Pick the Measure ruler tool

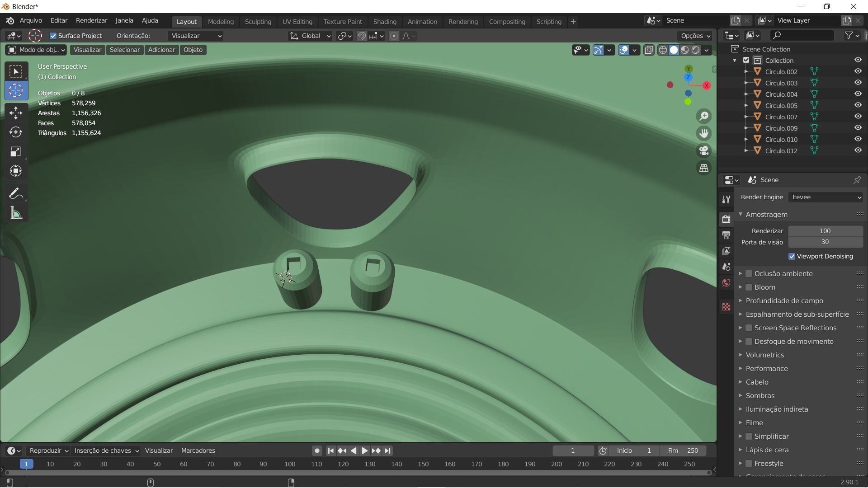tap(16, 213)
